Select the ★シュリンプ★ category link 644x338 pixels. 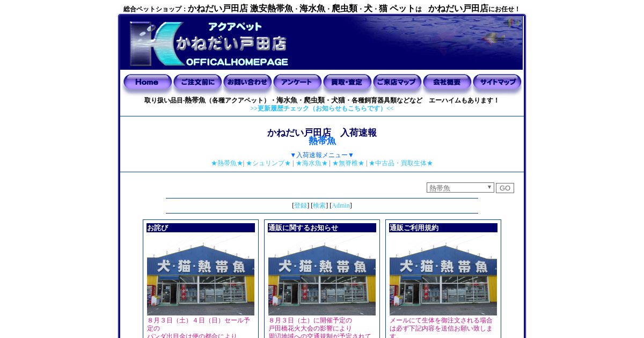pos(268,163)
